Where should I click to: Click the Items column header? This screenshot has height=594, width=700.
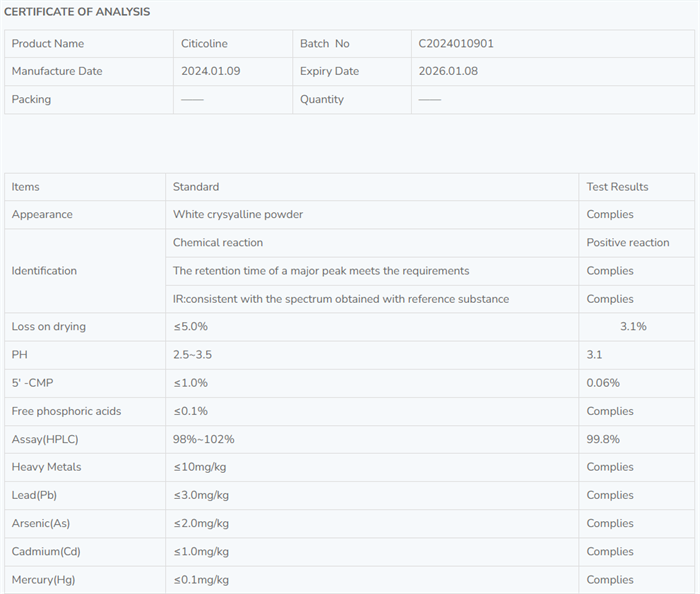[x=26, y=187]
